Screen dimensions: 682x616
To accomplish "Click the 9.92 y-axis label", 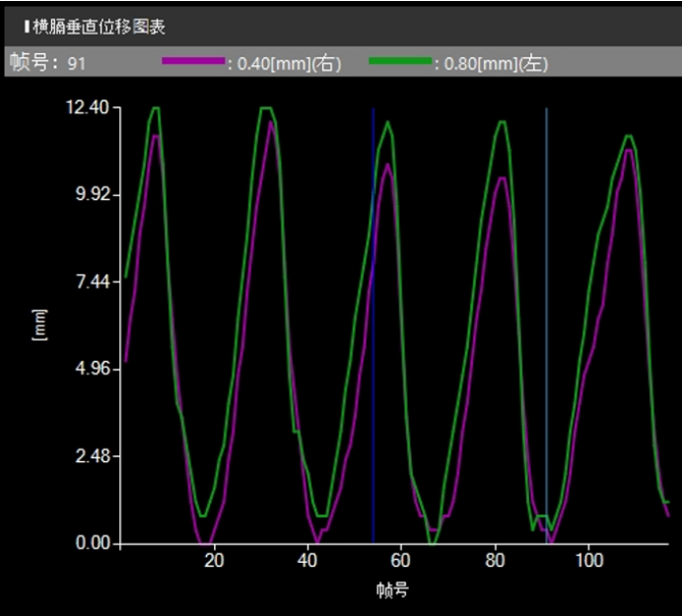I will [x=93, y=193].
